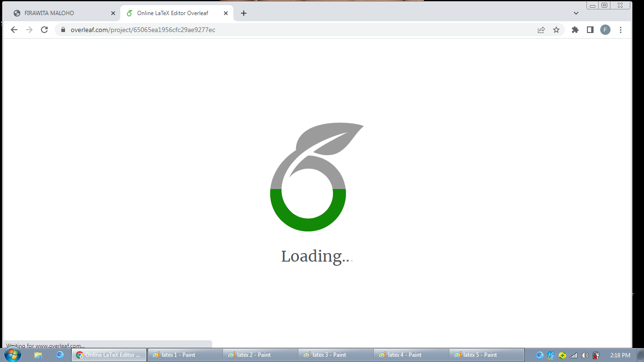Switch to the FIRAWITA MALOHO tab
This screenshot has width=644, height=362.
[64, 13]
